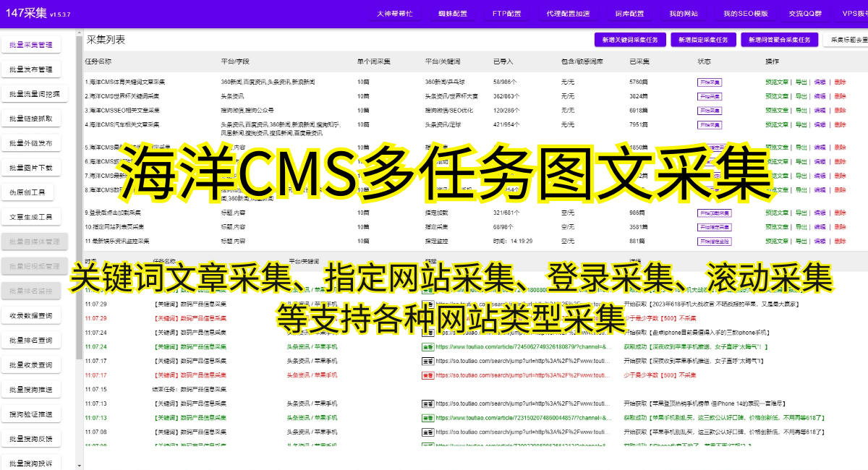
Task: Select task name 1.海洋CMS体育关键词文章采集
Action: pyautogui.click(x=125, y=82)
